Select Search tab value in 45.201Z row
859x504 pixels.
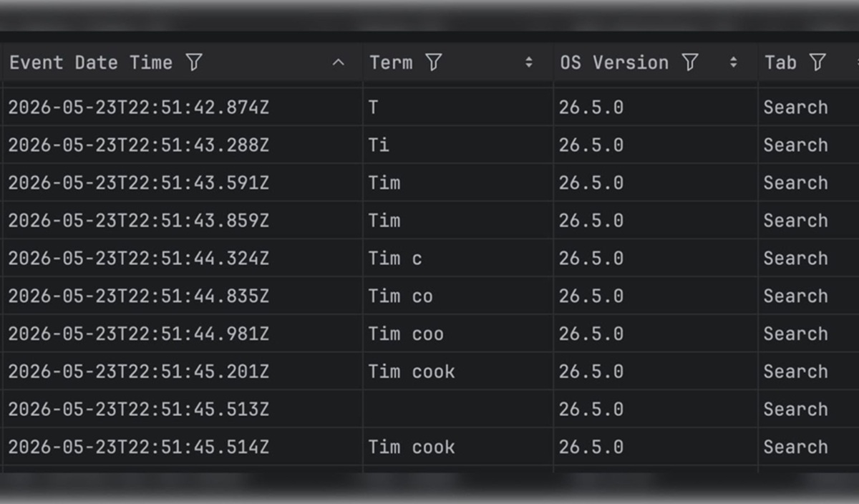795,372
